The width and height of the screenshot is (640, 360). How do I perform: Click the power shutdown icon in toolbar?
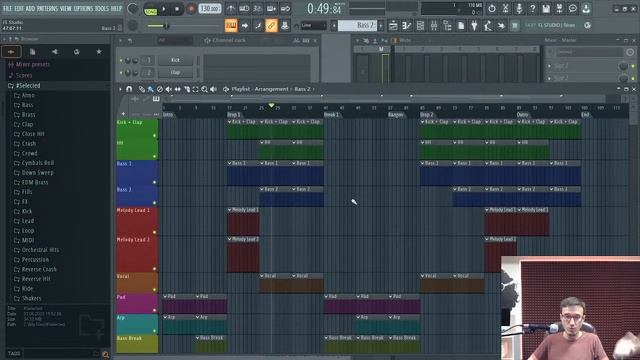492,9
